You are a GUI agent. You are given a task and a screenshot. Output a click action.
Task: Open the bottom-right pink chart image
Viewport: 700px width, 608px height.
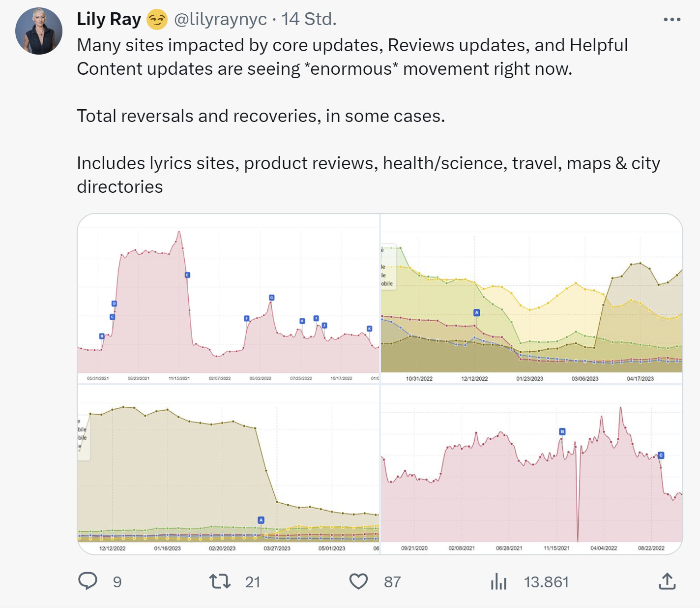click(x=531, y=470)
